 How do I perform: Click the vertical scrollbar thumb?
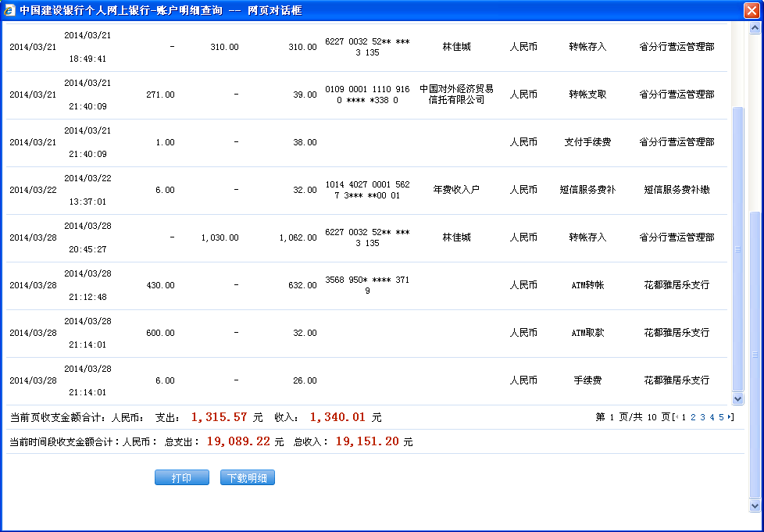tap(737, 250)
